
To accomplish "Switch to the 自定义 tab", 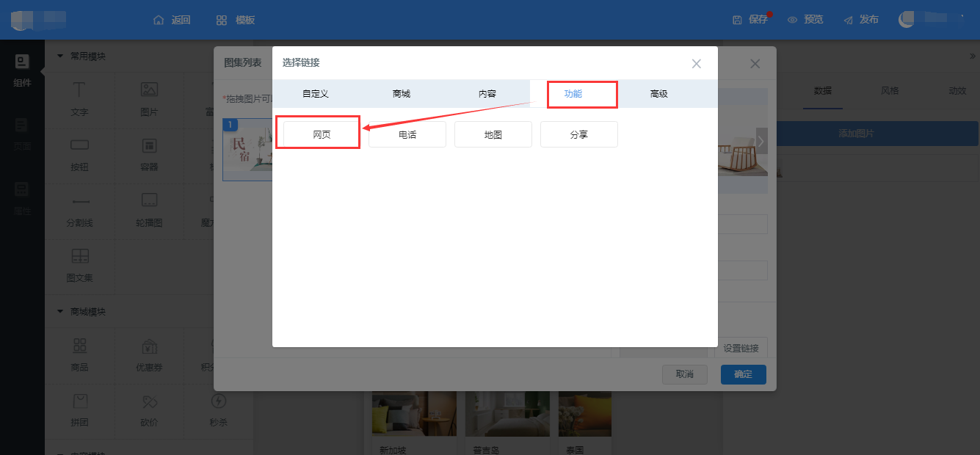I will 315,94.
